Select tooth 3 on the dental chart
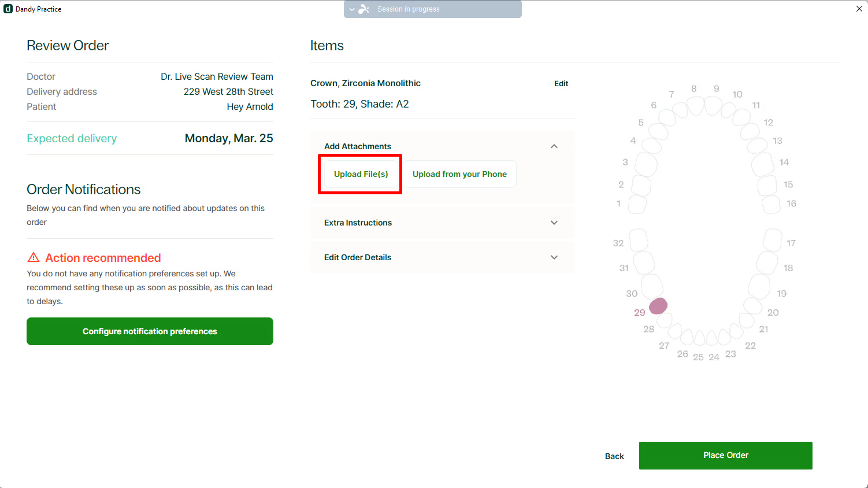 click(646, 165)
